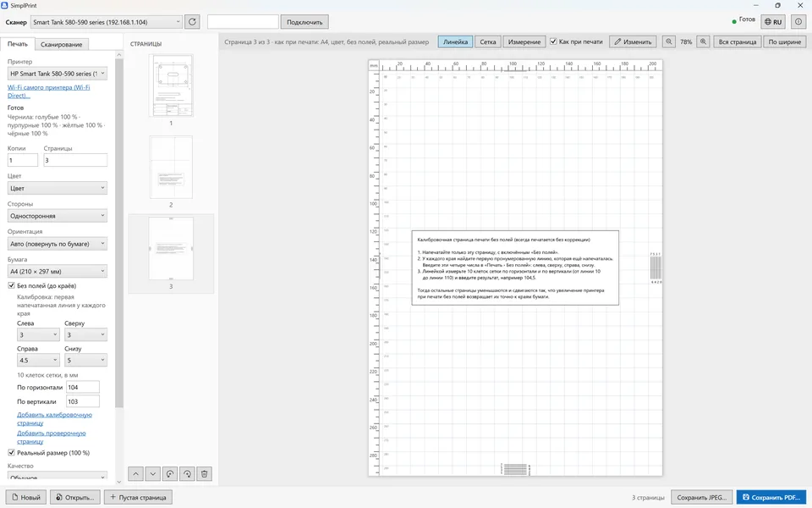812x508 pixels.
Task: Click the Подключить button
Action: [304, 22]
